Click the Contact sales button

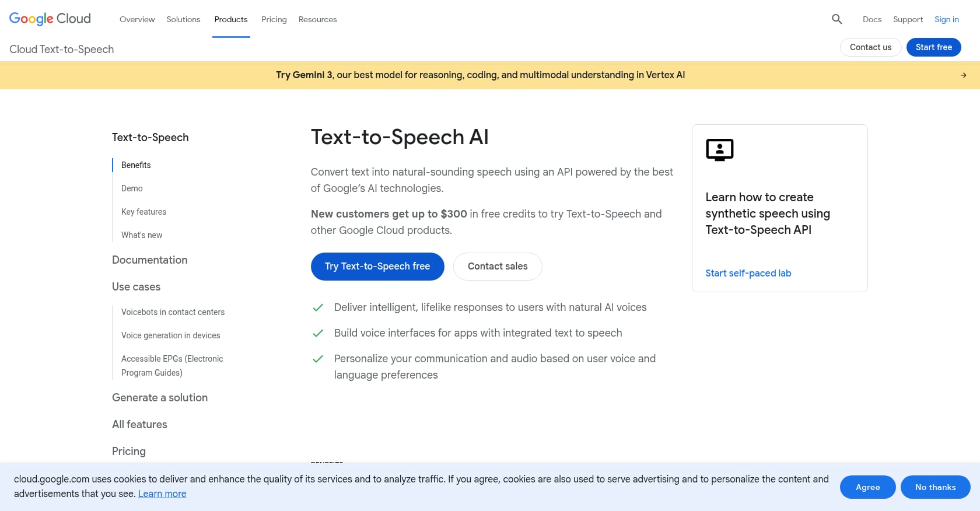[498, 267]
